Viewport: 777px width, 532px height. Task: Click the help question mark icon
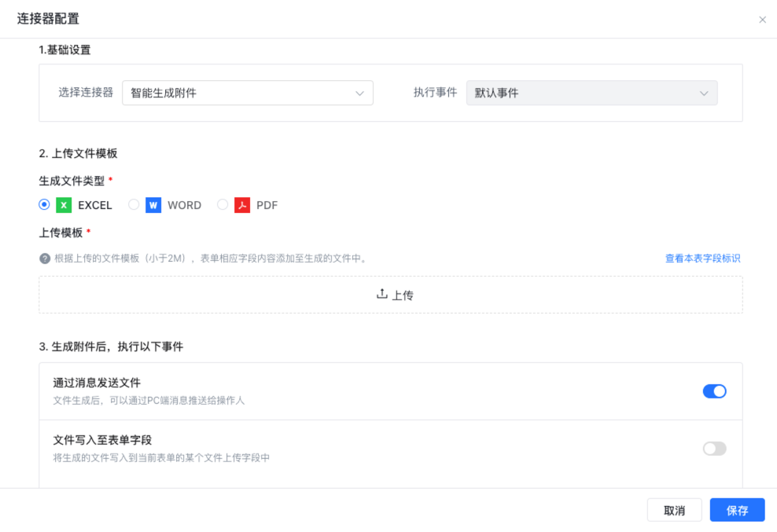(45, 259)
